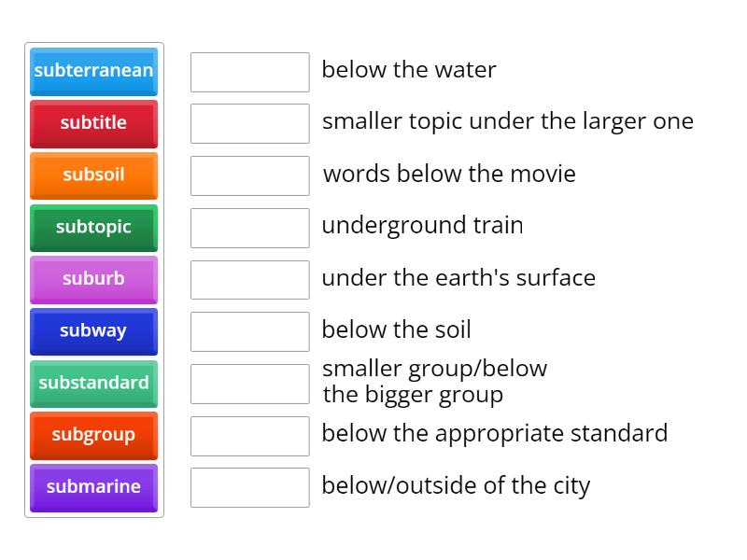Click the answer box beside 'below the soil'

coord(249,331)
